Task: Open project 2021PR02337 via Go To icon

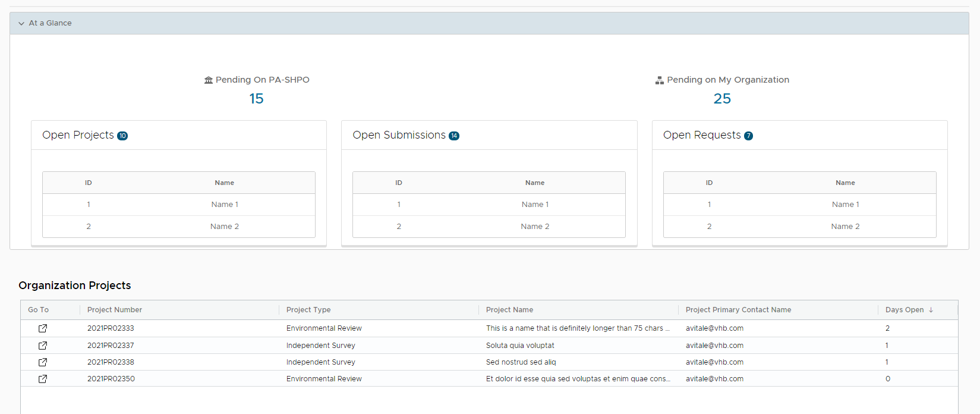Action: point(43,346)
